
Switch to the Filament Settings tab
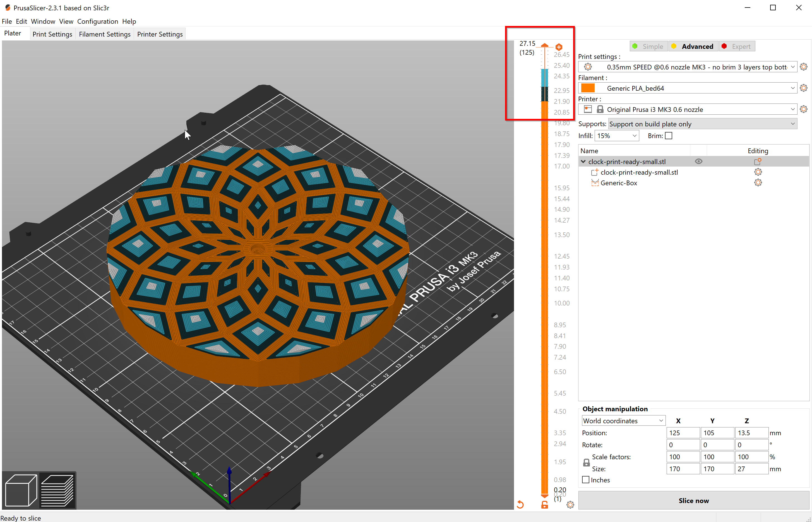(x=105, y=34)
